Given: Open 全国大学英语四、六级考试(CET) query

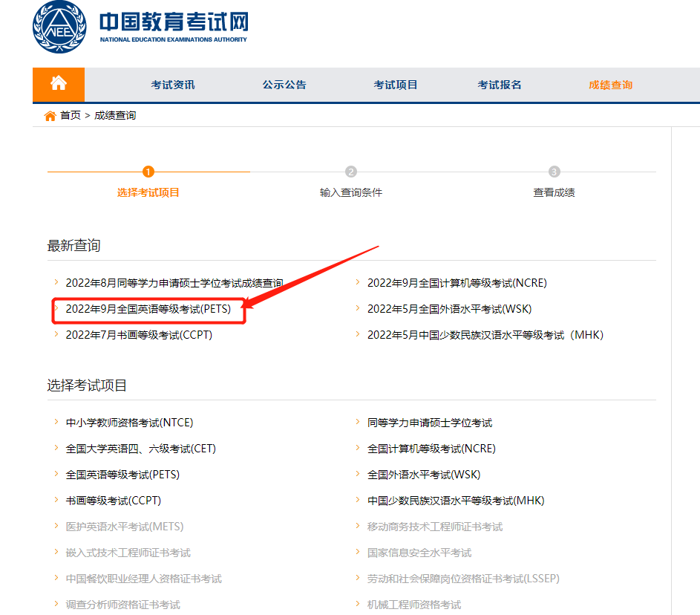Looking at the screenshot, I should 140,449.
